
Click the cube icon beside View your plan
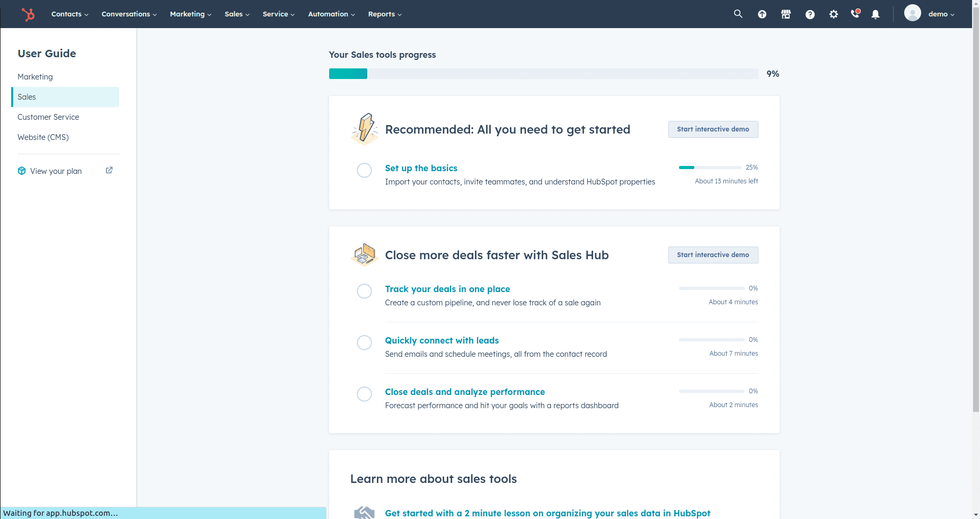(x=22, y=171)
